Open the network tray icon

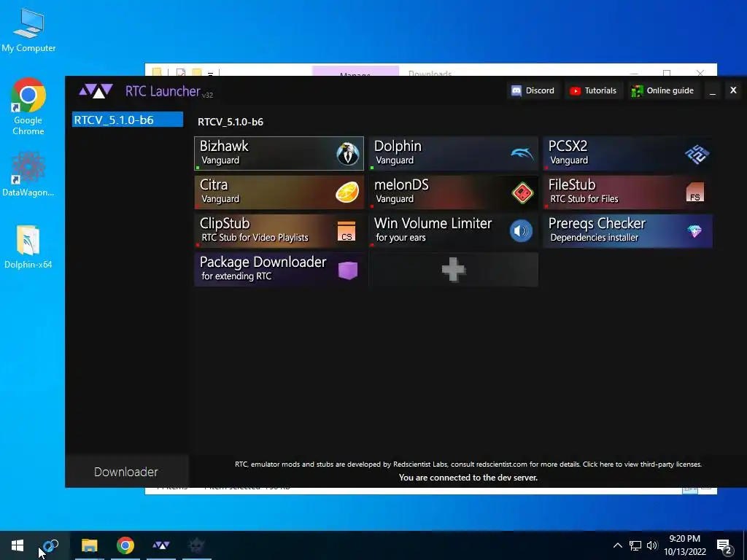[635, 545]
